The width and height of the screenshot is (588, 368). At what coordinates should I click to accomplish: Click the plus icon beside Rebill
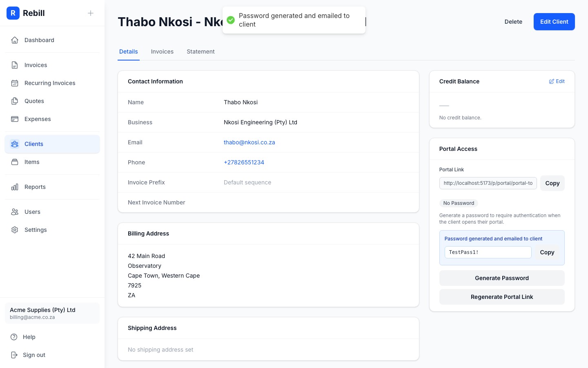91,13
